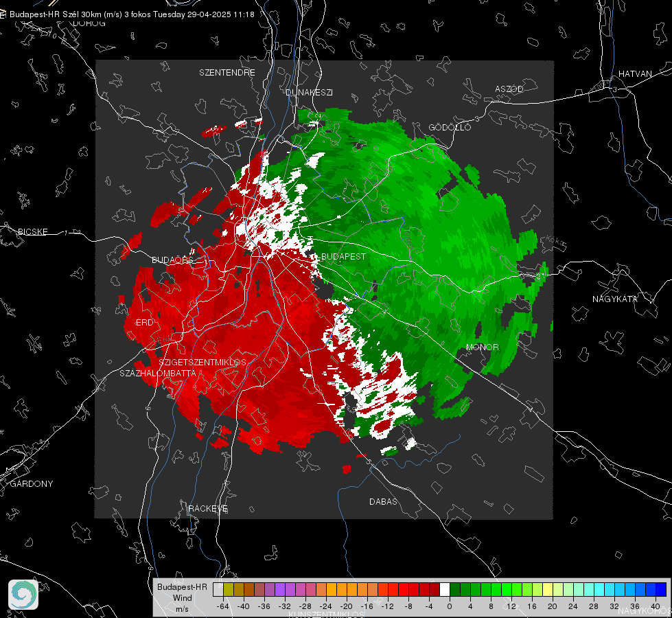The height and width of the screenshot is (618, 672).
Task: Click the BICSKE label on the left
Action: [x=32, y=231]
